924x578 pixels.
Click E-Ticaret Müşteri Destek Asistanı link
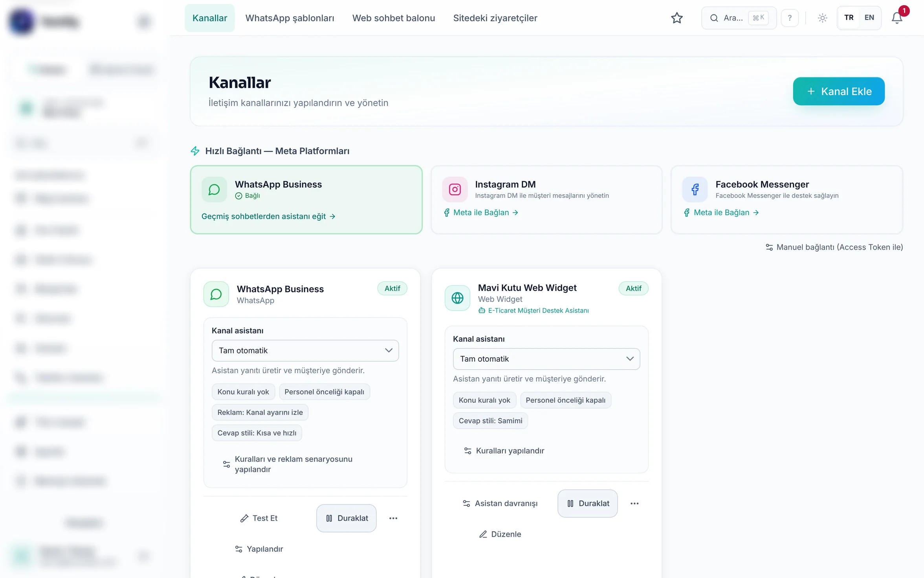pos(533,311)
